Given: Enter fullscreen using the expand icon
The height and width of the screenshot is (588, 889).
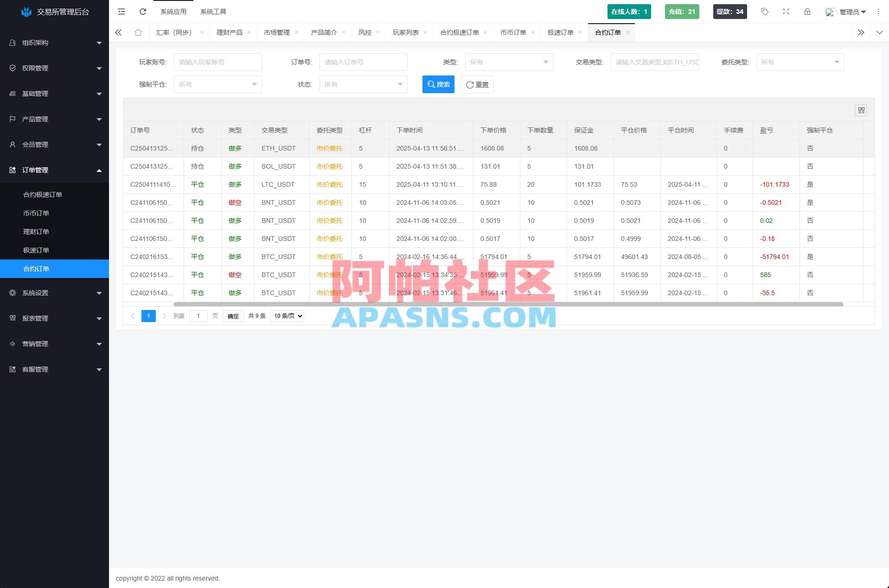Looking at the screenshot, I should click(x=786, y=12).
